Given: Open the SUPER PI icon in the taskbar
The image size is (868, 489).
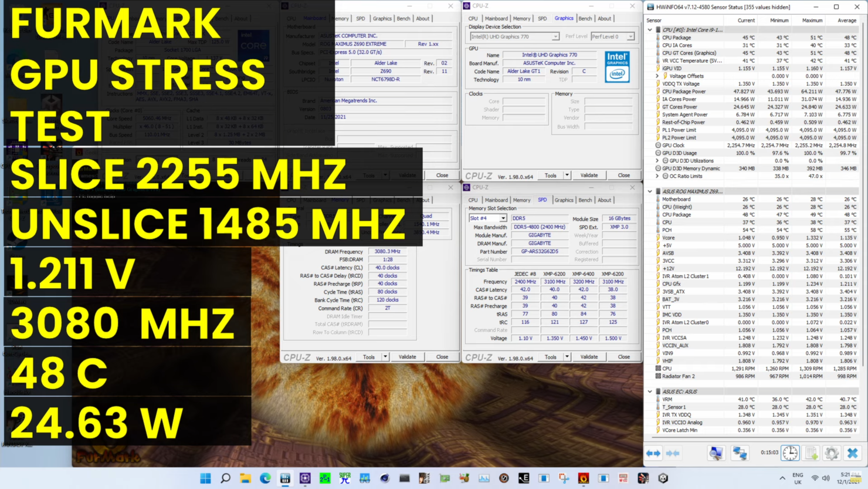Looking at the screenshot, I should (345, 478).
